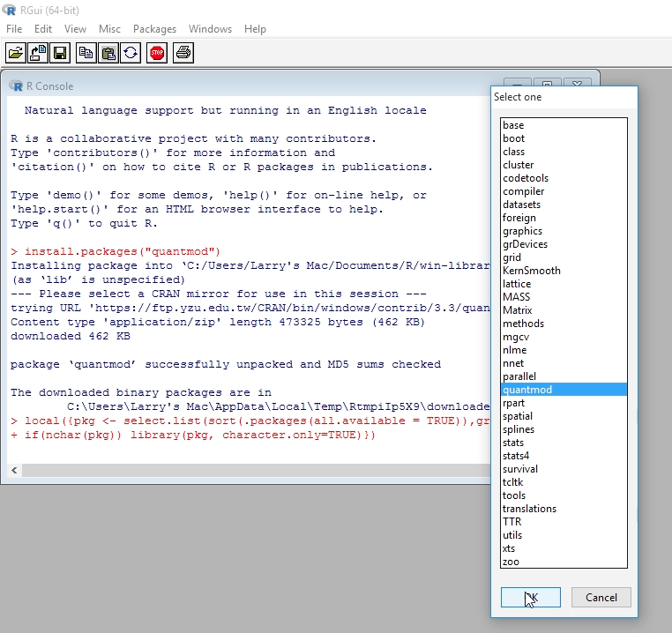
Task: Select 'datasets' in the package list
Action: coord(564,205)
